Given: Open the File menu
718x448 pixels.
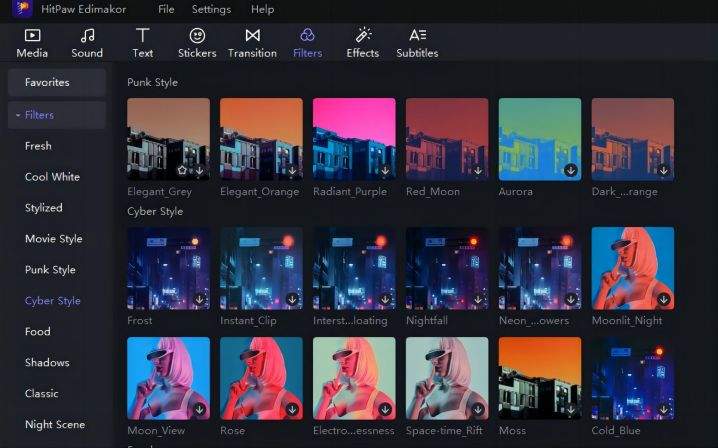Looking at the screenshot, I should coord(166,9).
